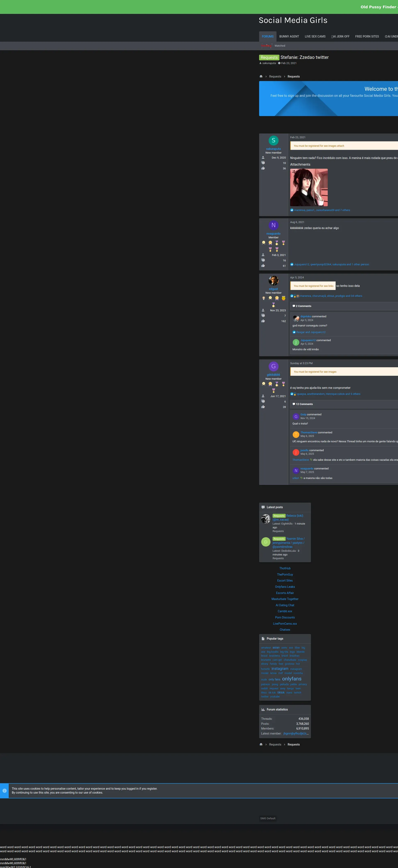398x868 pixels.
Task: Open edgust's photo avatar
Action: [x=273, y=280]
